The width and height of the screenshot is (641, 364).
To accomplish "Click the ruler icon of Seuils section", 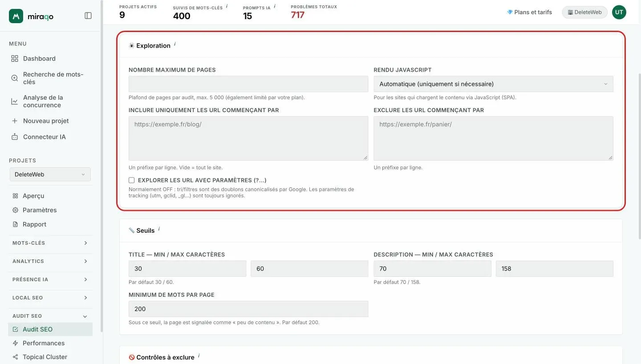I will pos(132,231).
